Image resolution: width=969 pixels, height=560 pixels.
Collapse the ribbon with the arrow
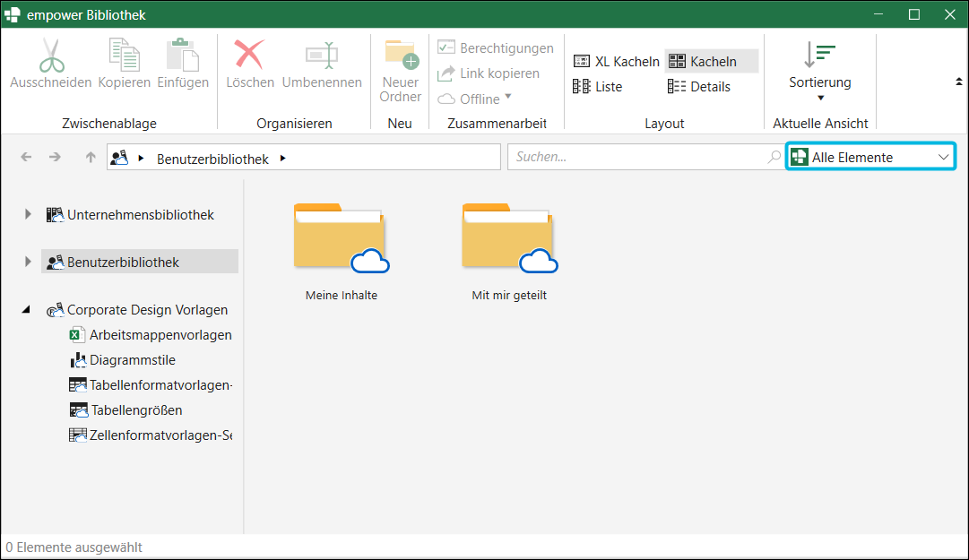tap(958, 82)
